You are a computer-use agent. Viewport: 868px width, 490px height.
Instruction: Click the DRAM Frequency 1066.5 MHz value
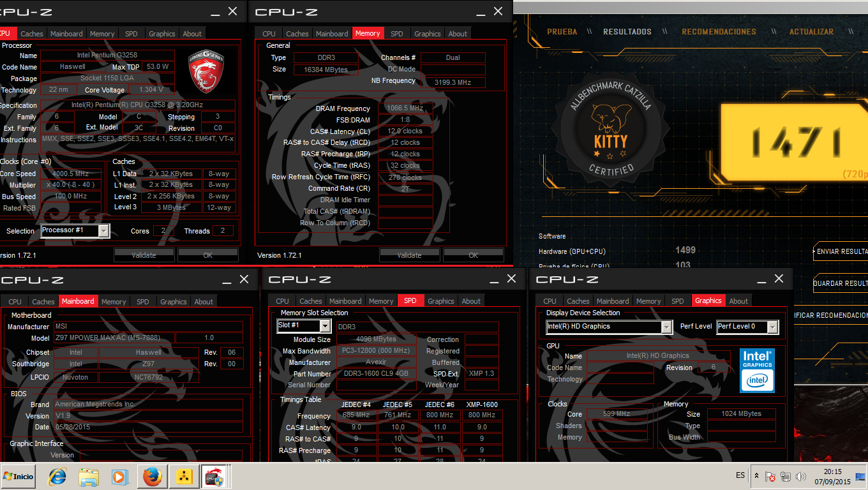405,108
